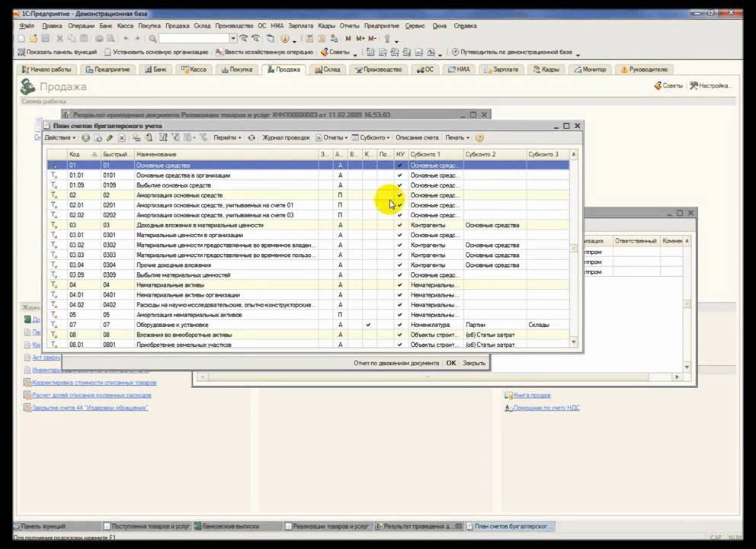Switch to Поступления товаров и услуг window in bottom bar
Screen dimensions: 756x549
point(148,526)
